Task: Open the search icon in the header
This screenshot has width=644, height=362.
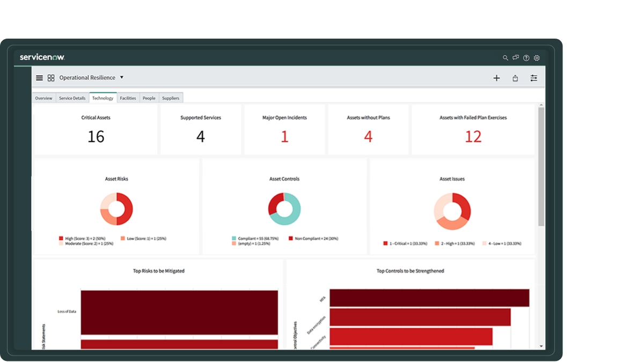Action: tap(505, 57)
